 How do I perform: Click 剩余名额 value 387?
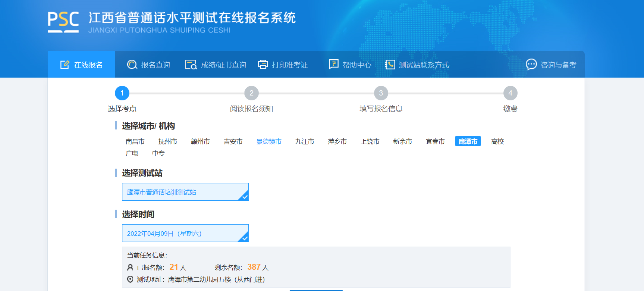point(254,267)
